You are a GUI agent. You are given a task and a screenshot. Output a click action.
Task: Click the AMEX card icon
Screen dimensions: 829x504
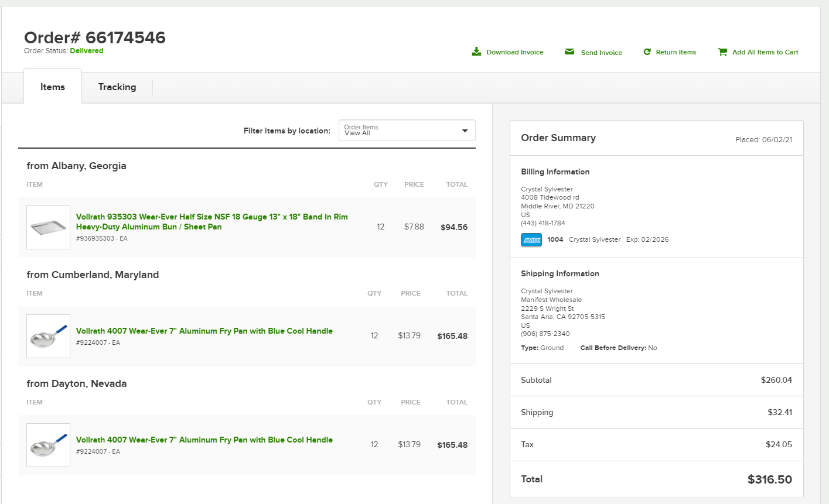[531, 239]
